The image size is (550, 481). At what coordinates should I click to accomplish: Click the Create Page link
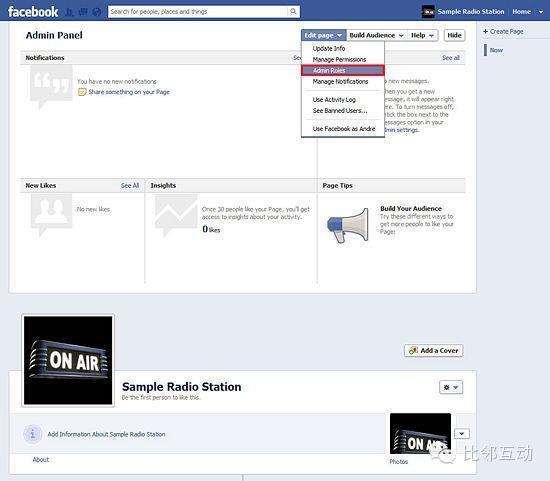point(506,31)
